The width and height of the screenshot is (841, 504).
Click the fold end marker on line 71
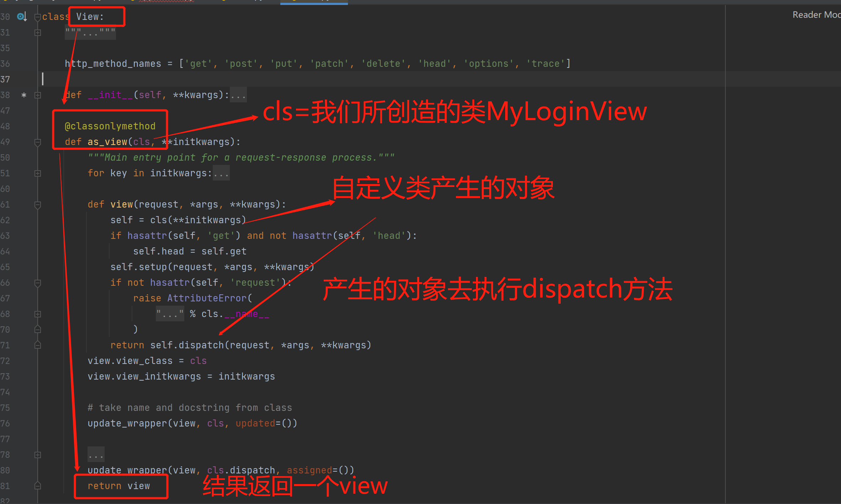point(38,345)
